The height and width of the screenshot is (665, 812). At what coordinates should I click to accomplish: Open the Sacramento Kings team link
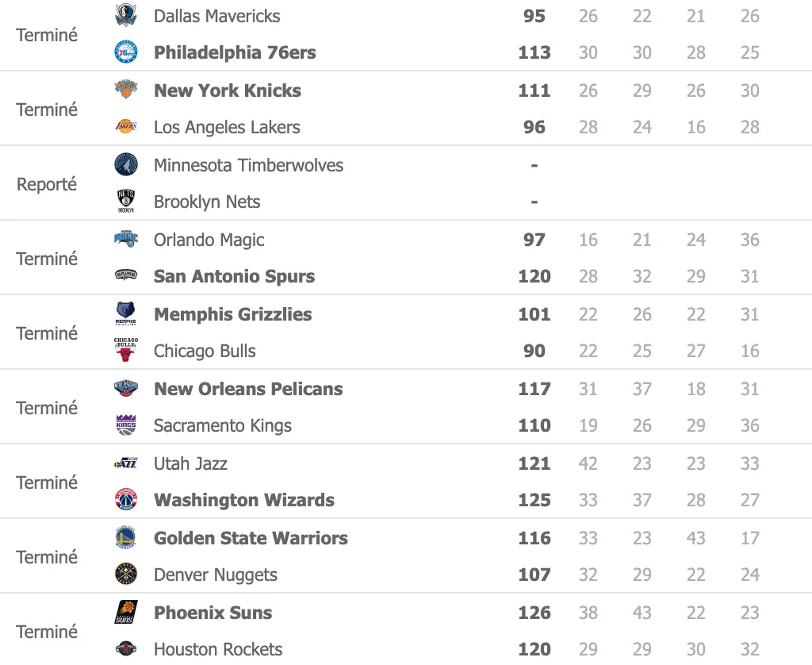pyautogui.click(x=222, y=425)
